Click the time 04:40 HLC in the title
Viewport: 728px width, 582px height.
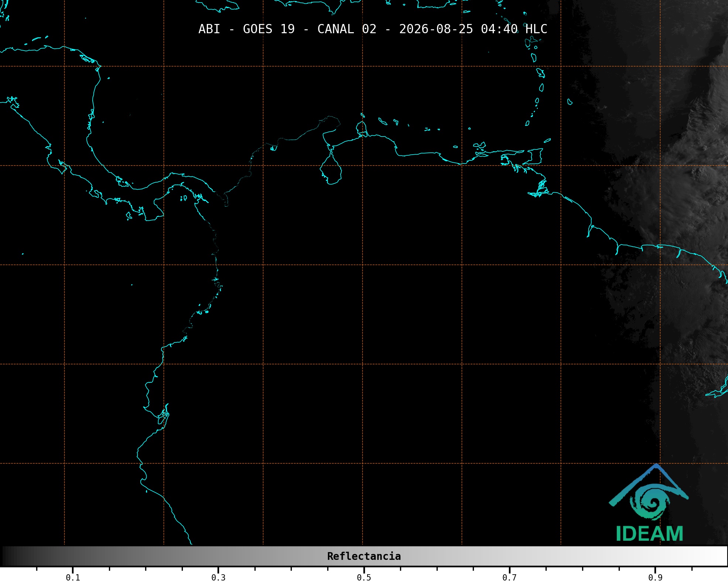[x=514, y=29]
